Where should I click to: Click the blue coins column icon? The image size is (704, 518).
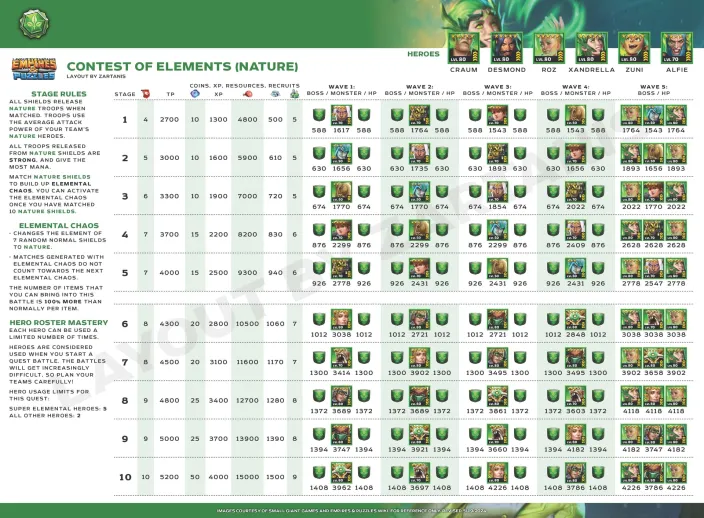(196, 93)
